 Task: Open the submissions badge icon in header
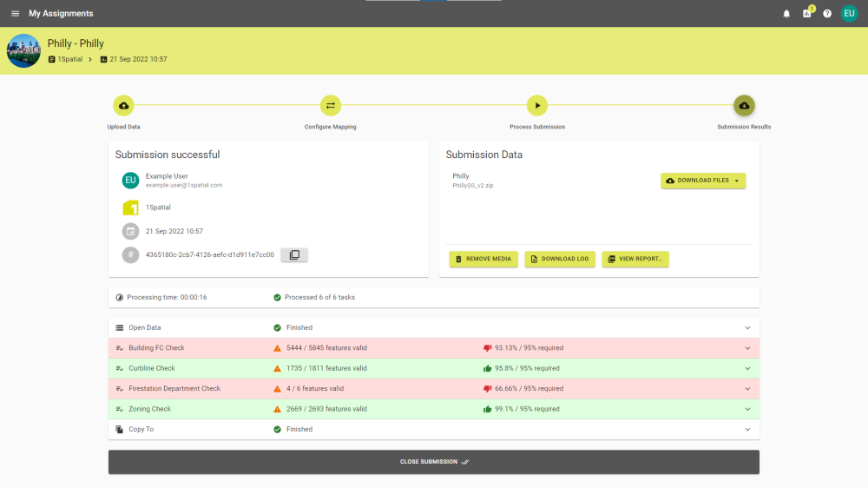[x=807, y=14]
